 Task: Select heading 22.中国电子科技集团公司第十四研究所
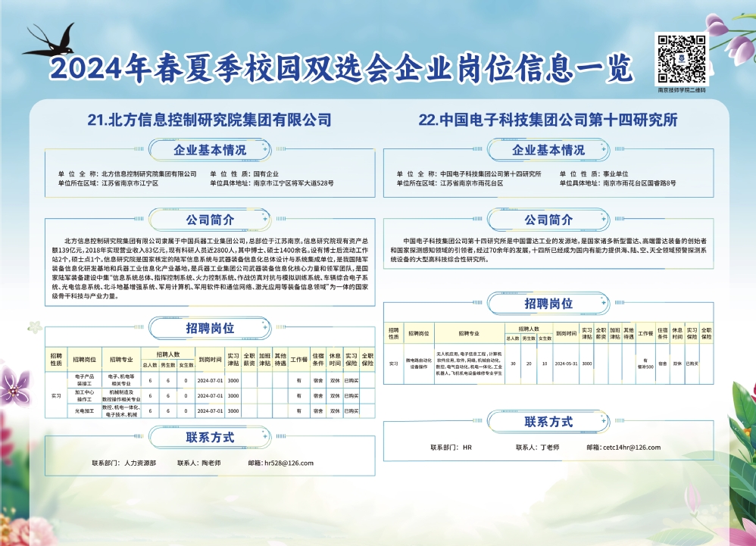pos(548,120)
